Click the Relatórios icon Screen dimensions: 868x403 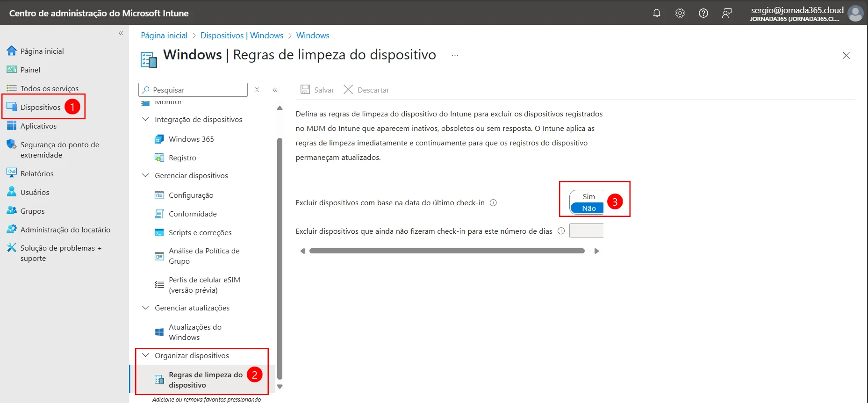12,173
